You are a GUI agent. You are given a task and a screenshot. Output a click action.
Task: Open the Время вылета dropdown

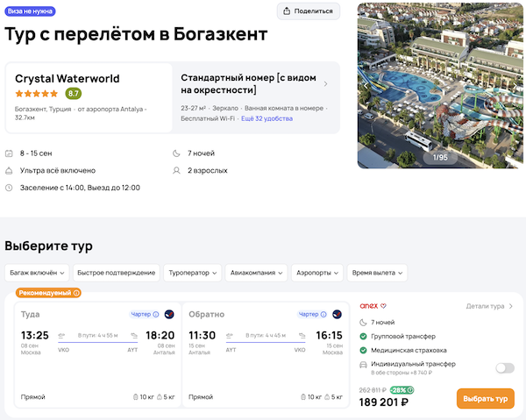coord(377,273)
